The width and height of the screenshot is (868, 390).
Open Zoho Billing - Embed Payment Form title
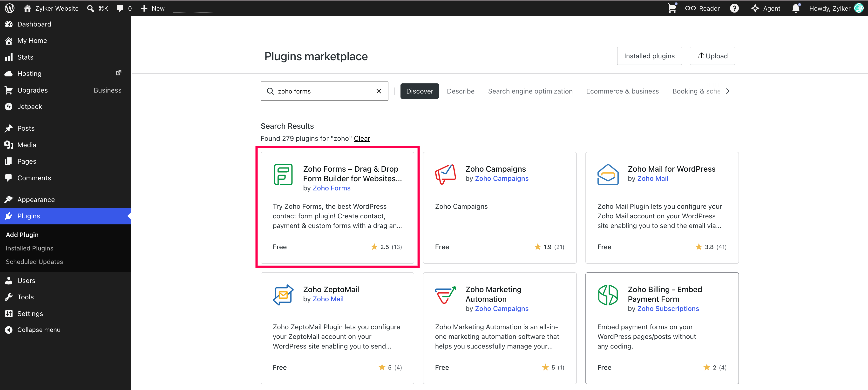(665, 294)
